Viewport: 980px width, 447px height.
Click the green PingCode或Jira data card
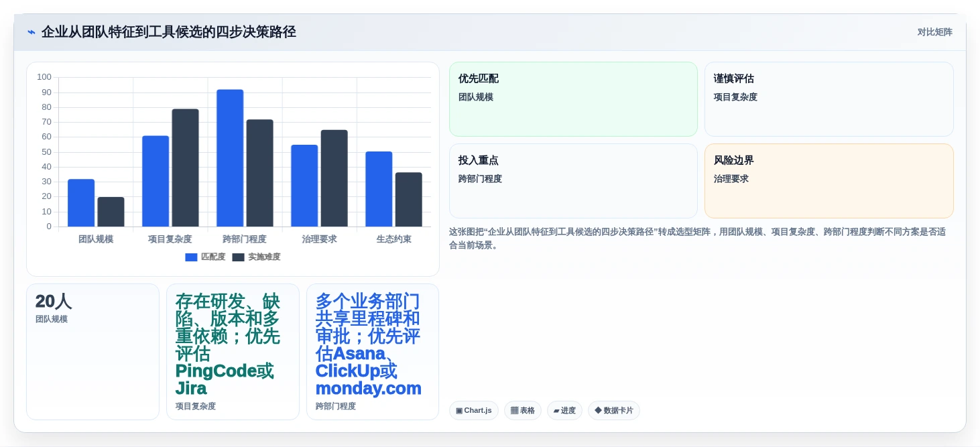coord(233,352)
